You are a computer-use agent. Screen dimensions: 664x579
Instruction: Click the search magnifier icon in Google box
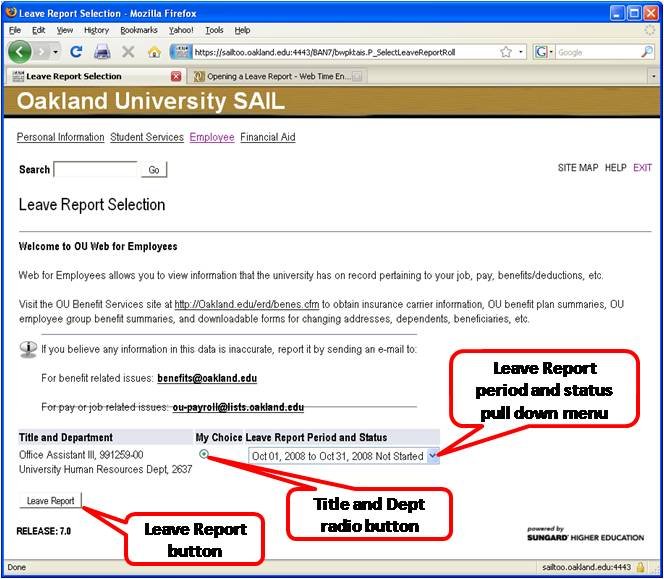[x=647, y=52]
